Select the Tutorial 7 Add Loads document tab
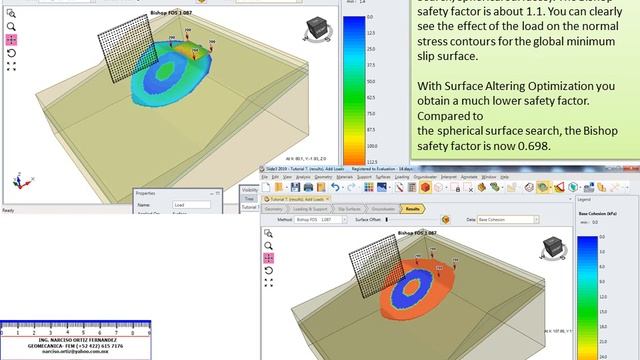Viewport: 640px width, 360px height. [x=294, y=199]
